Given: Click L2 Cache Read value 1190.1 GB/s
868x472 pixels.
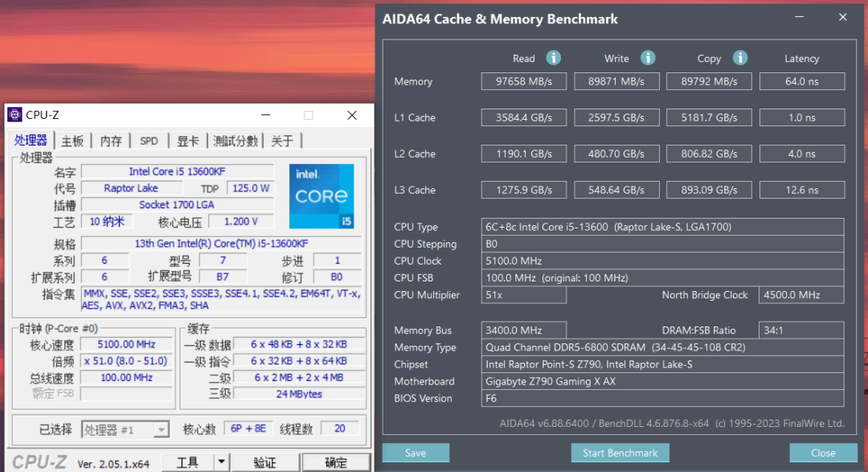Looking at the screenshot, I should [x=524, y=154].
